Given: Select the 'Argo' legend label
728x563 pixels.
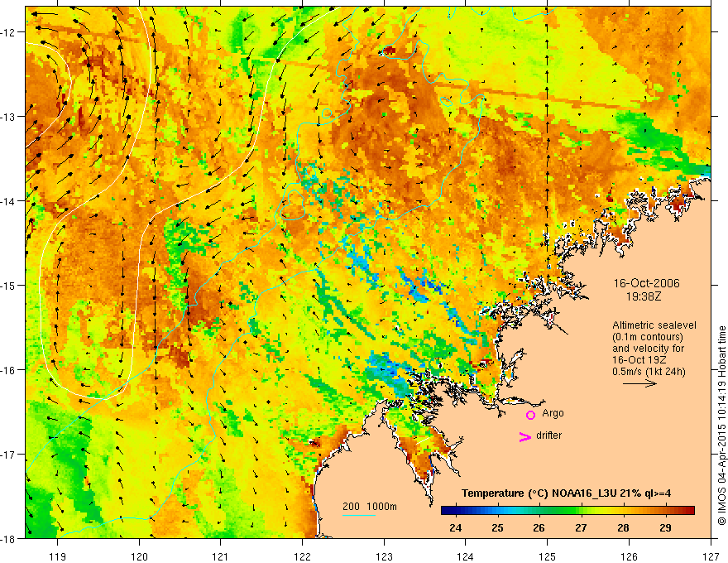Looking at the screenshot, I should [553, 413].
